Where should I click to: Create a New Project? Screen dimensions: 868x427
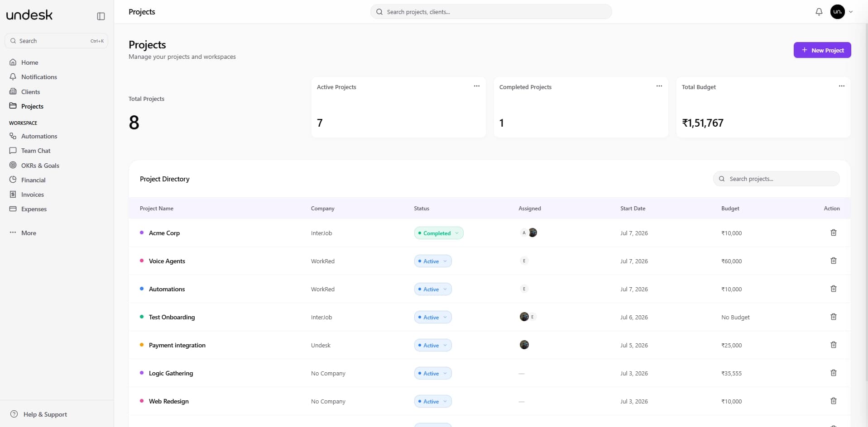tap(822, 50)
